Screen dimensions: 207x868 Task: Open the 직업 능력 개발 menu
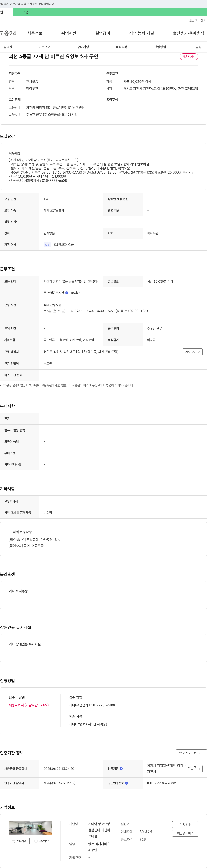[x=141, y=33]
